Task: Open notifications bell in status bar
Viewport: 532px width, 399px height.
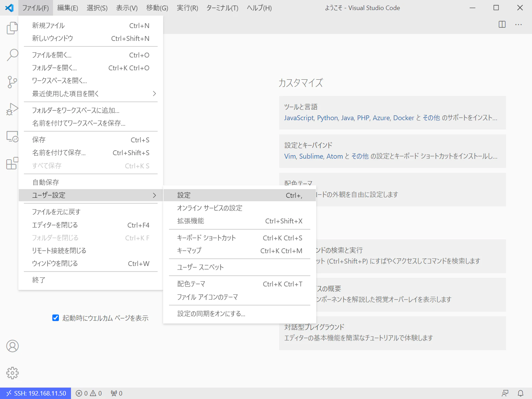Action: point(520,393)
